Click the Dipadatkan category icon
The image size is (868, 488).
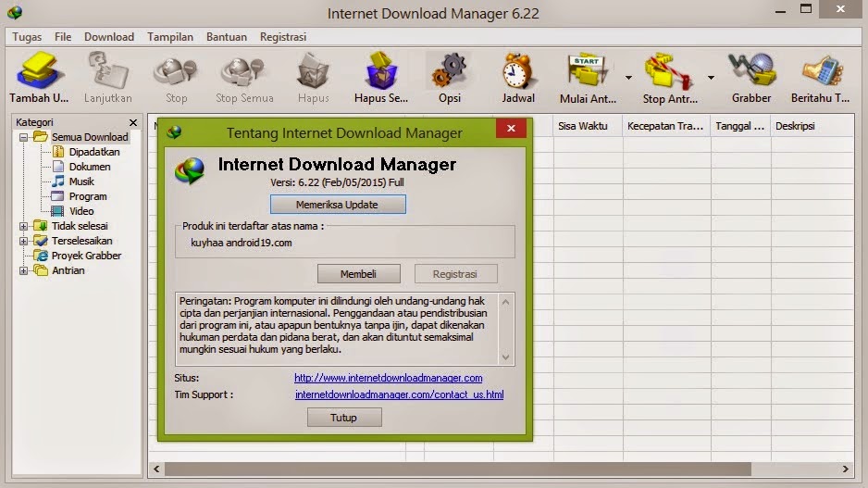[58, 151]
